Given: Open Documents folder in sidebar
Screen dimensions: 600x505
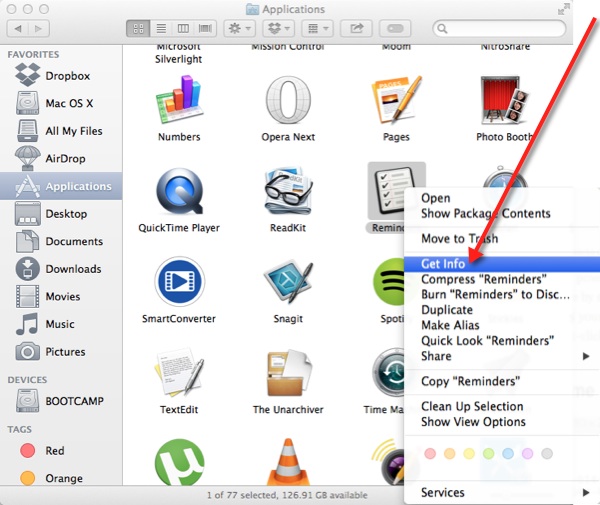Looking at the screenshot, I should click(x=61, y=241).
